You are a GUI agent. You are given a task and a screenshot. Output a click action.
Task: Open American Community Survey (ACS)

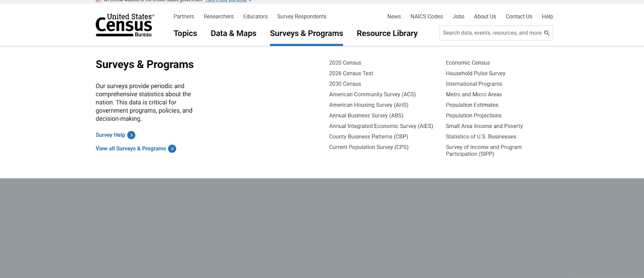coord(372,95)
